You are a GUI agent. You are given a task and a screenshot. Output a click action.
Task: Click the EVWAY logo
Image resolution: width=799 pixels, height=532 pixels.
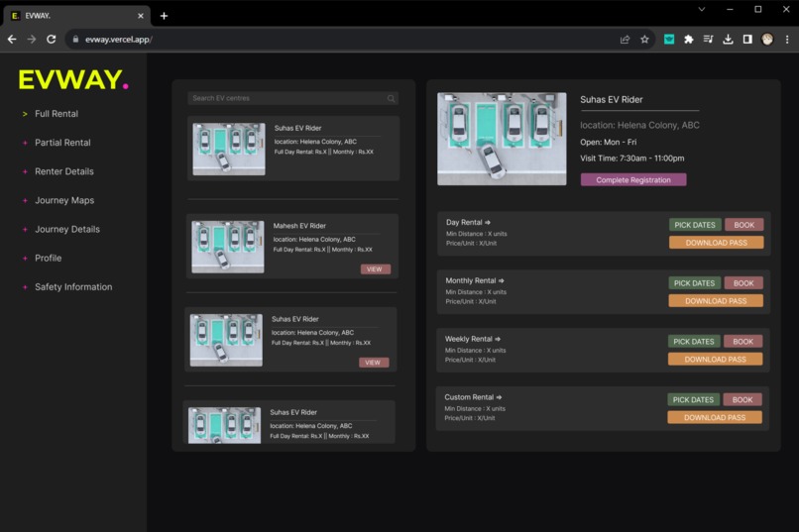point(73,80)
